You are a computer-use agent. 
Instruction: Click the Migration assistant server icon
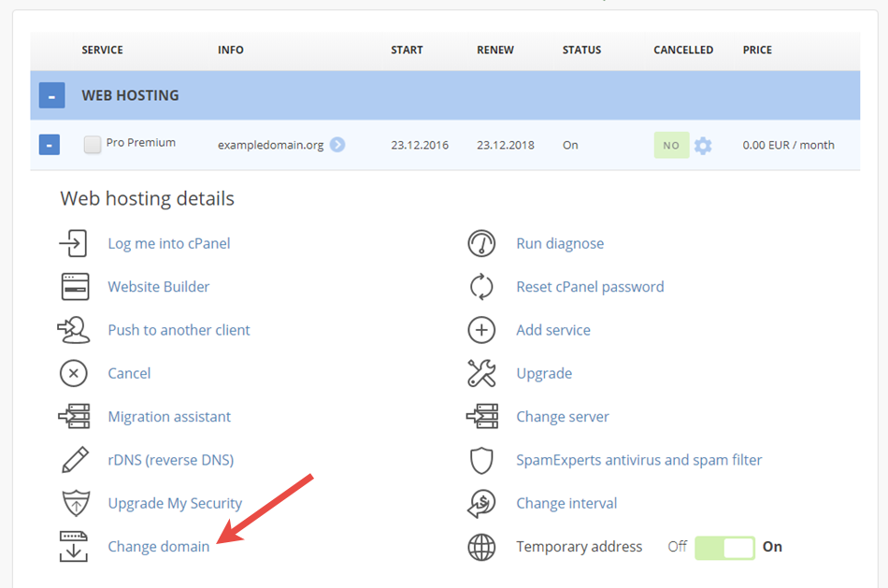pos(74,416)
